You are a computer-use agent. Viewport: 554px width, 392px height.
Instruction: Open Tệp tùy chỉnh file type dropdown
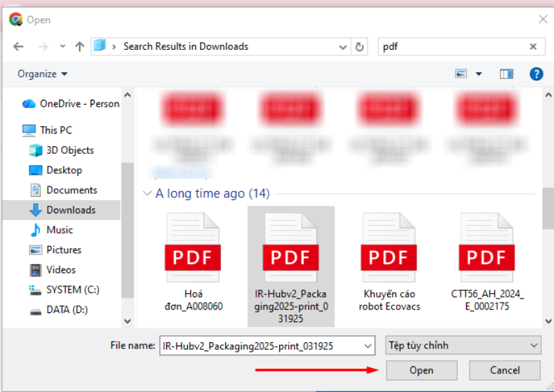point(463,346)
